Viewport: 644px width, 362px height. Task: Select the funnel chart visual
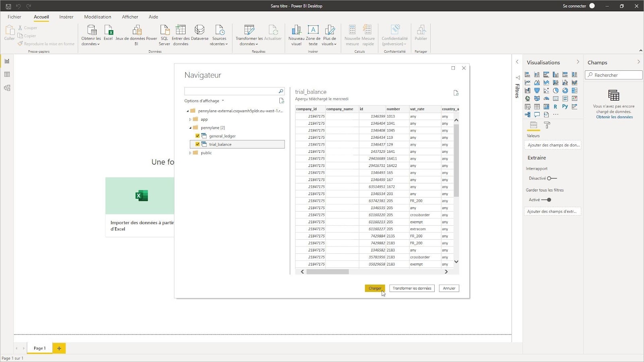[537, 90]
